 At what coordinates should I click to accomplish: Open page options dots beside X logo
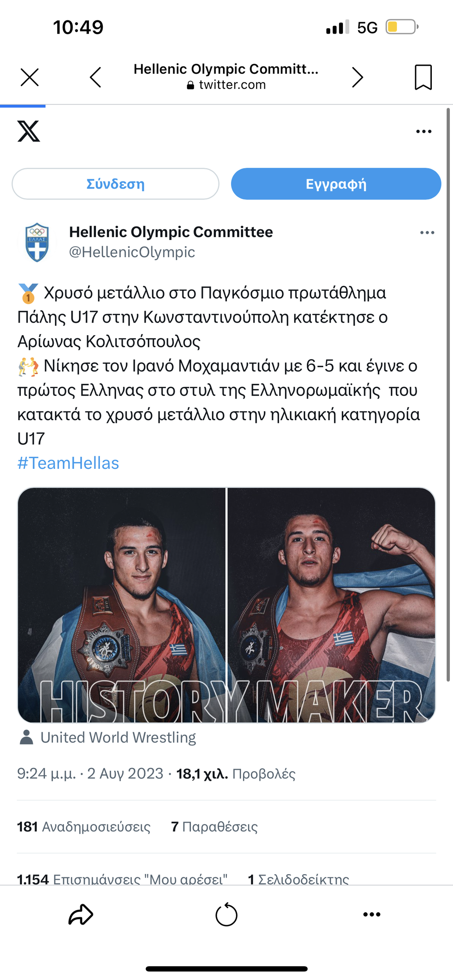424,131
